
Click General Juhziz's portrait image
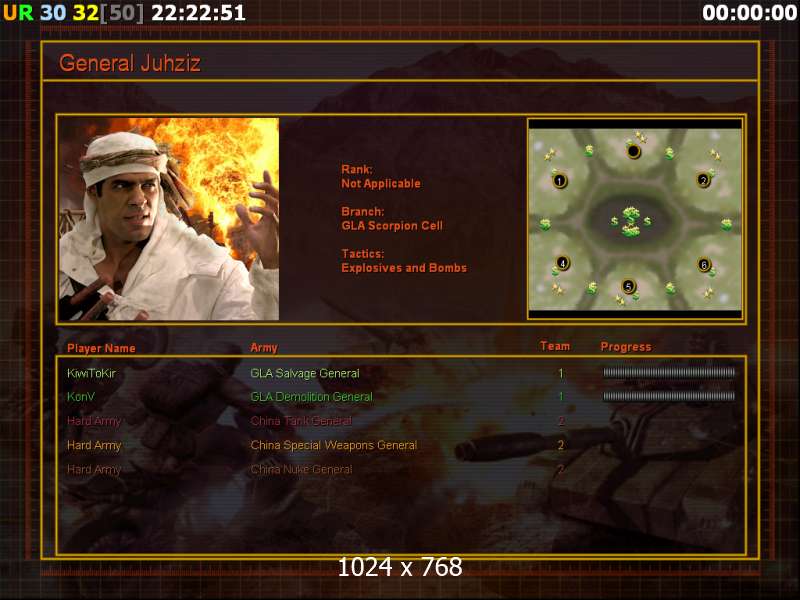tap(169, 219)
